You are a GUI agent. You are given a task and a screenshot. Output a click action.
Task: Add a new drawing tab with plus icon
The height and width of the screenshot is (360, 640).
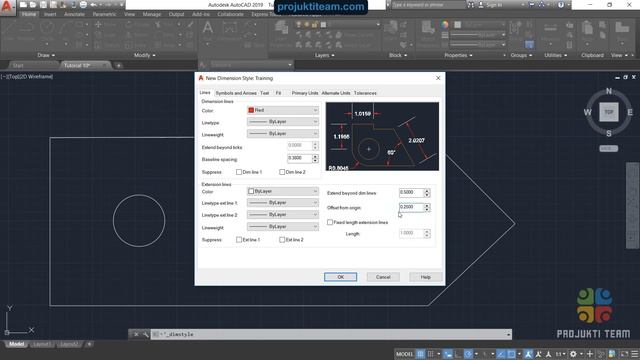coord(118,65)
